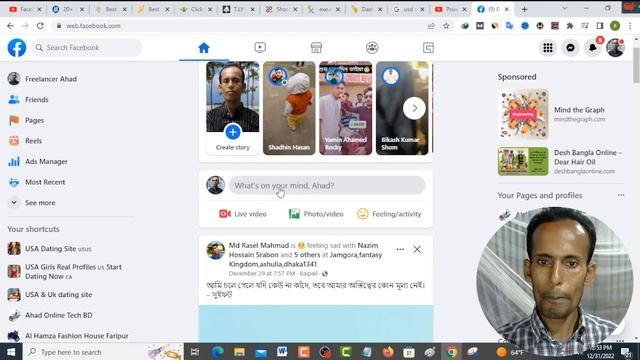
Task: Open File Explorer from taskbar
Action: [240, 352]
